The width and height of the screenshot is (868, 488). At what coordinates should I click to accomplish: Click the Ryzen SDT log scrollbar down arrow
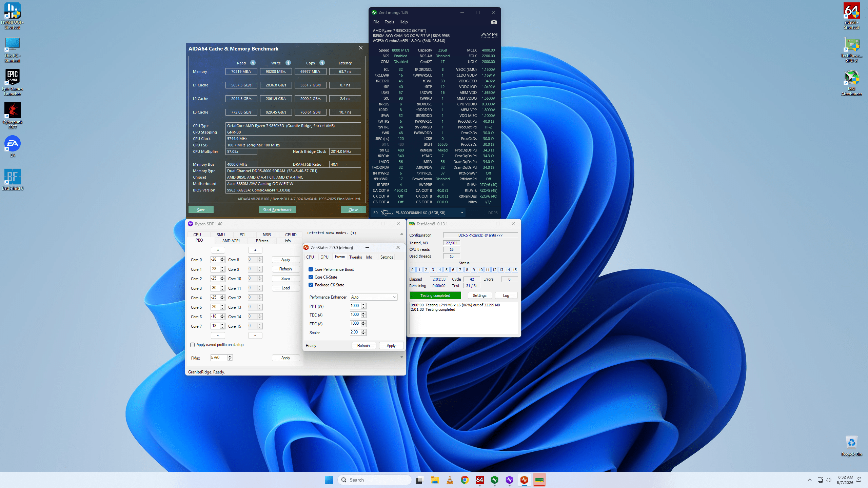click(402, 357)
